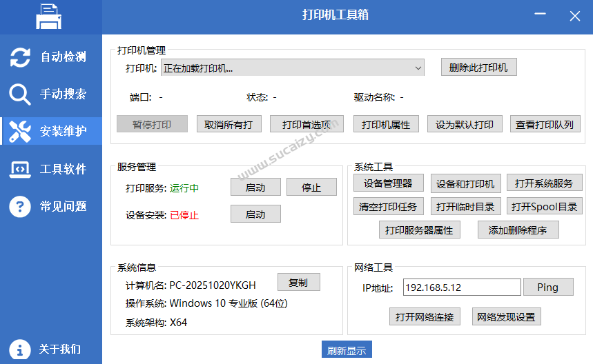Open the 关于我们 menu label

(x=60, y=349)
